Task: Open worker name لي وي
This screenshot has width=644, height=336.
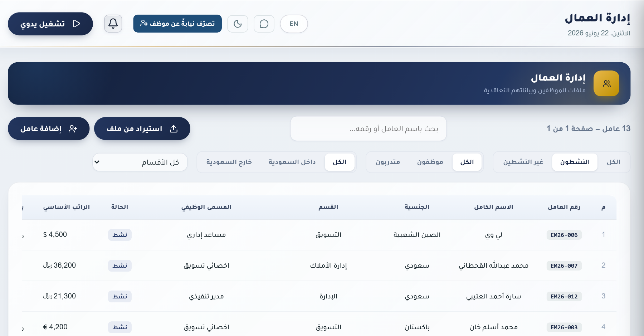Action: click(x=493, y=235)
